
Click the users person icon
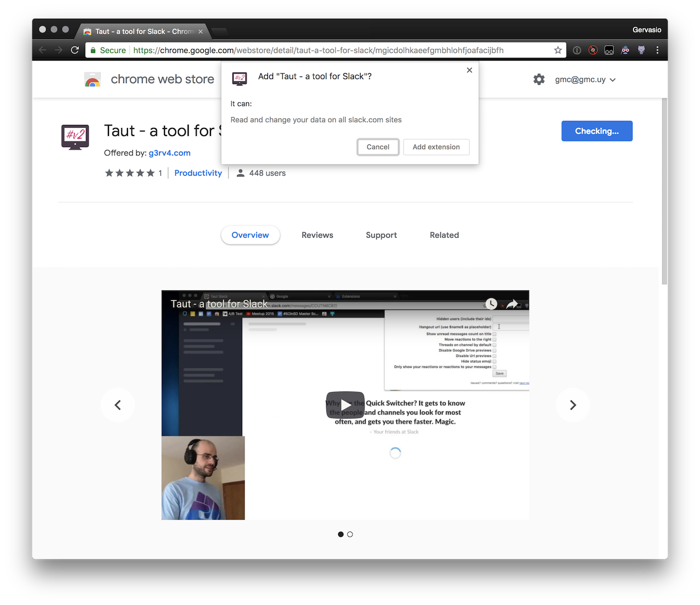click(240, 173)
